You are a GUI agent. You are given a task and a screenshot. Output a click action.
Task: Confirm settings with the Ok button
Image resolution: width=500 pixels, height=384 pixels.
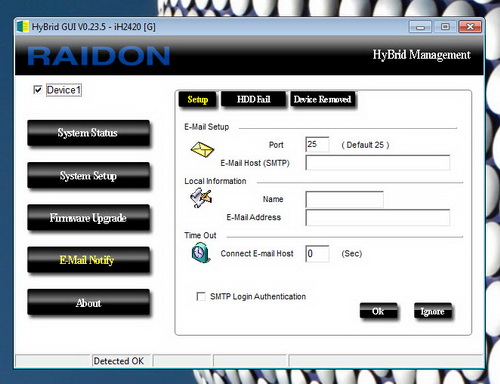pyautogui.click(x=378, y=311)
